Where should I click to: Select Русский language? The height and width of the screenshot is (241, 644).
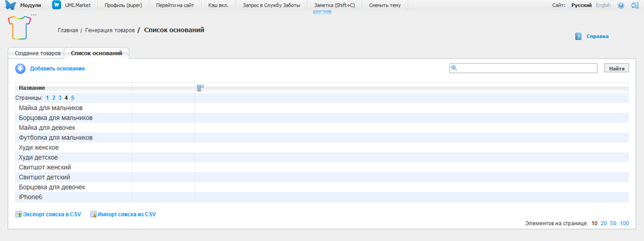pos(582,5)
